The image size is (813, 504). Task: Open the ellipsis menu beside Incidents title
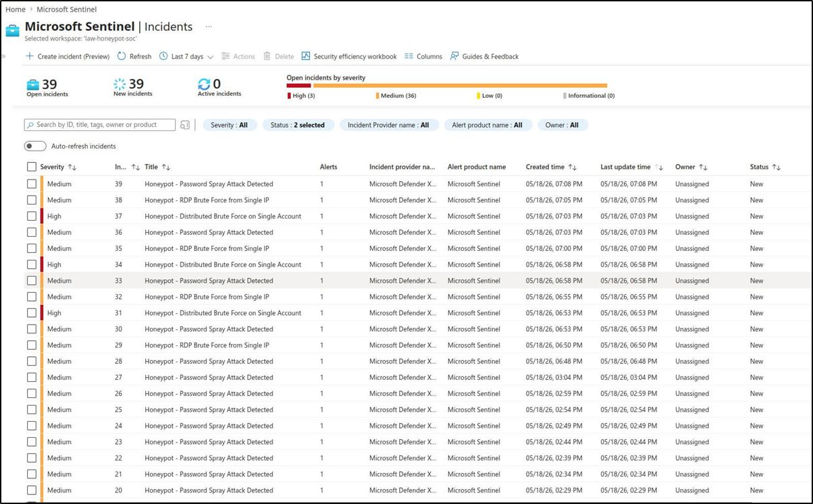209,27
